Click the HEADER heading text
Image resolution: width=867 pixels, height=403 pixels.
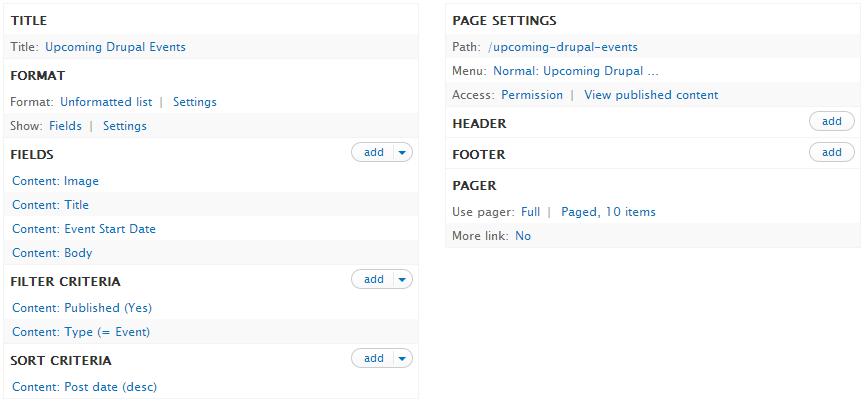479,124
